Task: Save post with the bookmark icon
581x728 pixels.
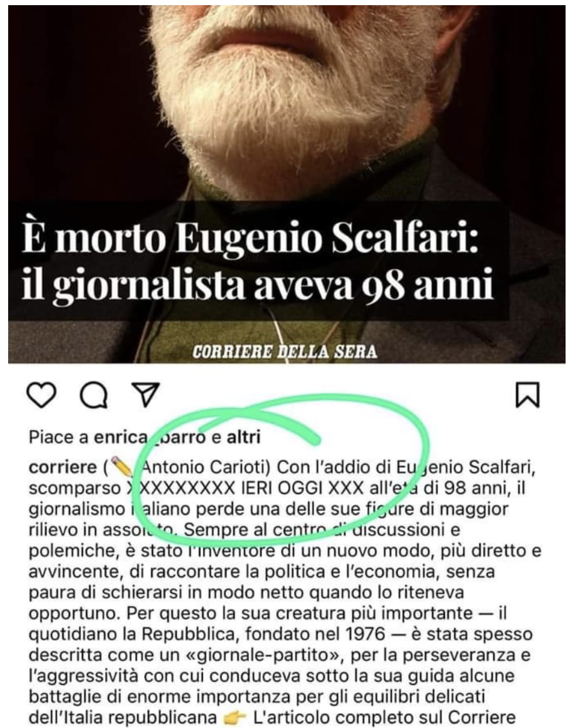Action: 528,395
